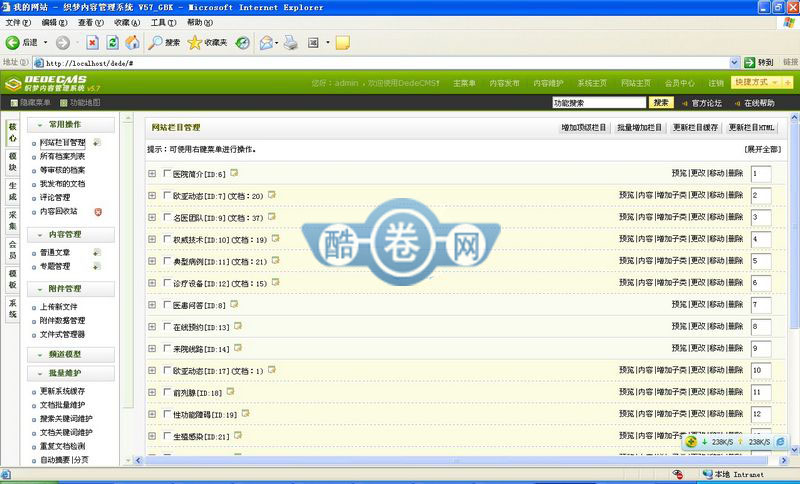Click the DedeCMS logo

click(x=53, y=83)
